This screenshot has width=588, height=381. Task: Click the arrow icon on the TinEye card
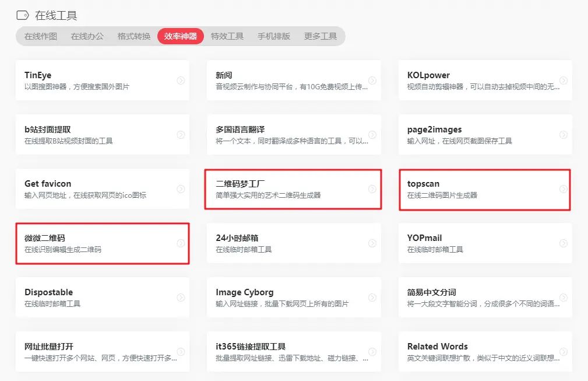coord(179,80)
